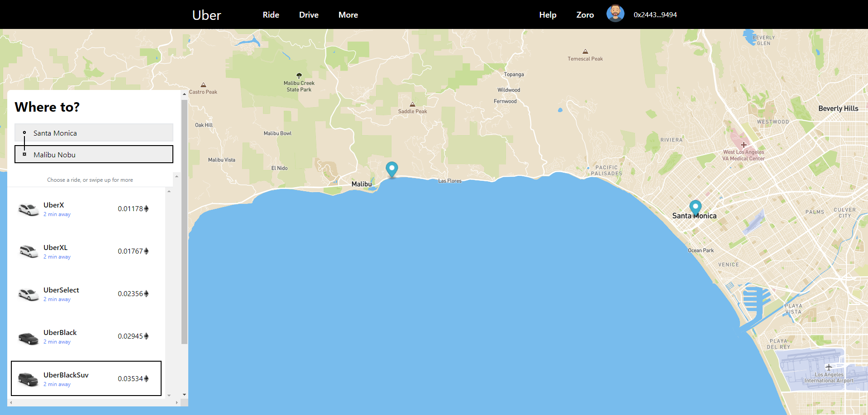Click the UberBlack dark car icon
The width and height of the screenshot is (868, 415).
[29, 338]
